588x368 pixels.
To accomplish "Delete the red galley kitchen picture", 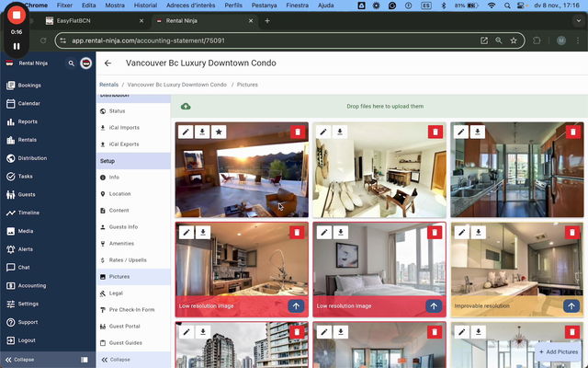I will point(573,132).
